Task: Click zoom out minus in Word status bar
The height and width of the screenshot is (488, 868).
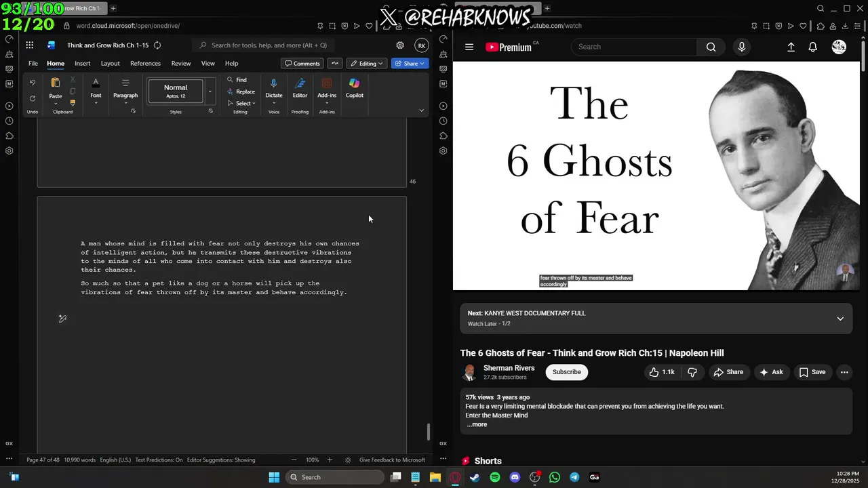Action: click(x=294, y=460)
